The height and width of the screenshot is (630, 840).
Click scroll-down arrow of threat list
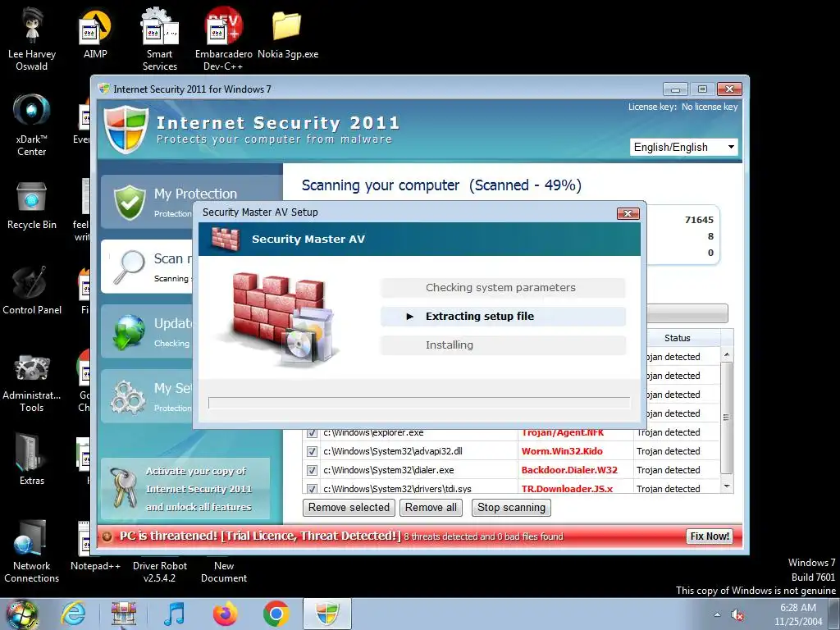coord(727,486)
